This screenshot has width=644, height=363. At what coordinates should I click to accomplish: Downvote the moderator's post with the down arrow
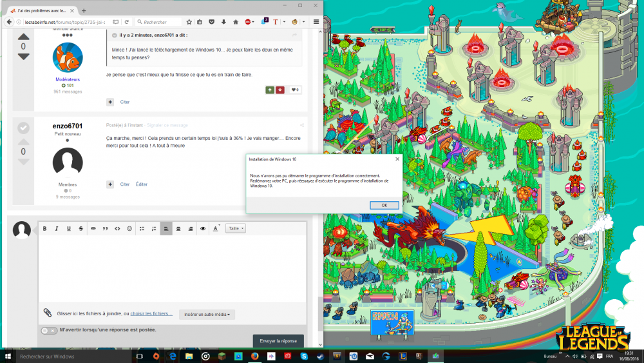pos(23,56)
